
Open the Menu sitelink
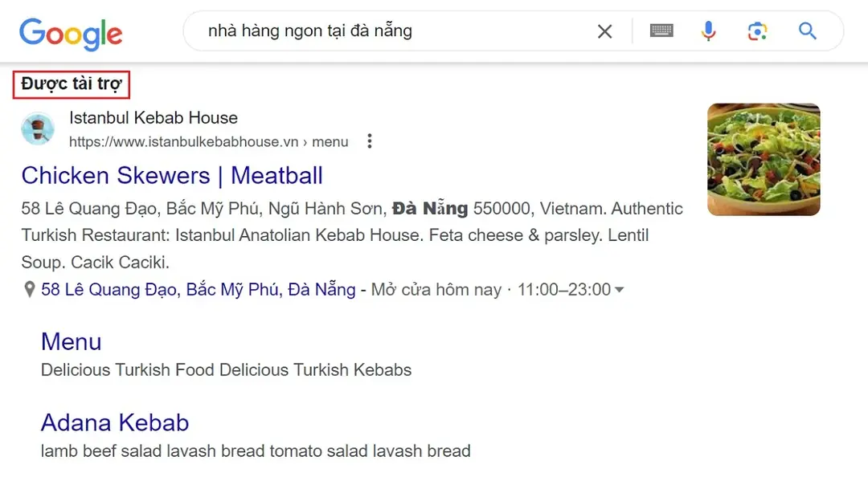point(71,342)
